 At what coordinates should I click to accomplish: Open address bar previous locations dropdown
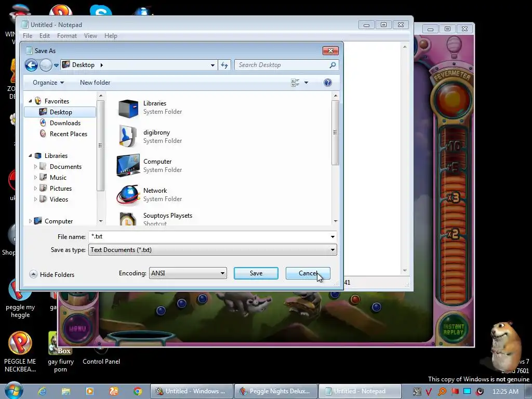[x=212, y=65]
